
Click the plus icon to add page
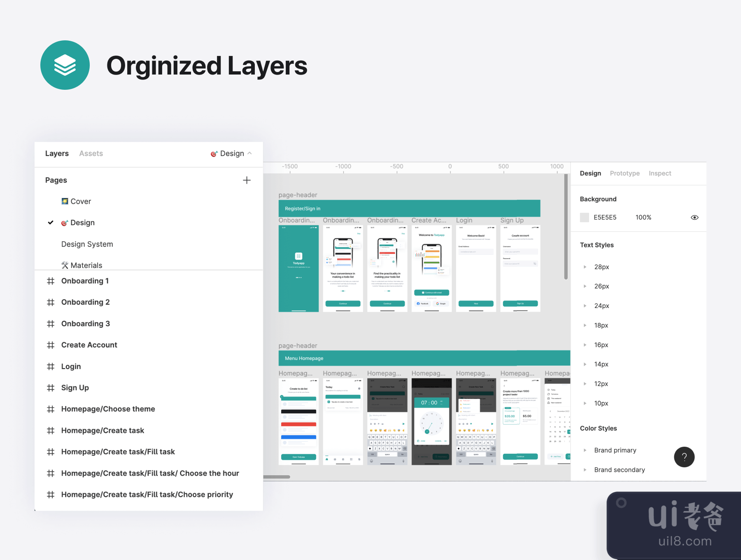(x=247, y=180)
